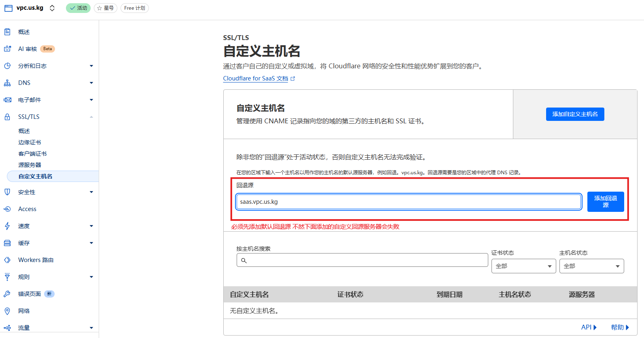644x338 pixels.
Task: Click the 新 badge next to 错误页面
Action: [49, 294]
